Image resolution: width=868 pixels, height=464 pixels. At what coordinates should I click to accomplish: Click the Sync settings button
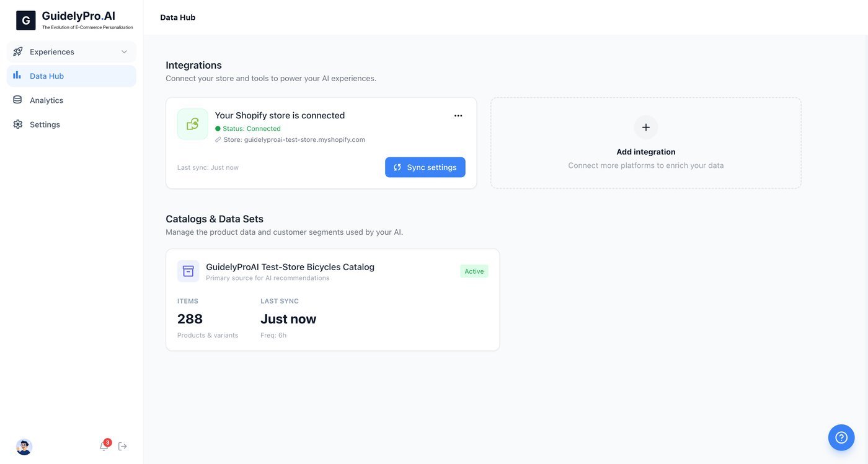click(425, 167)
